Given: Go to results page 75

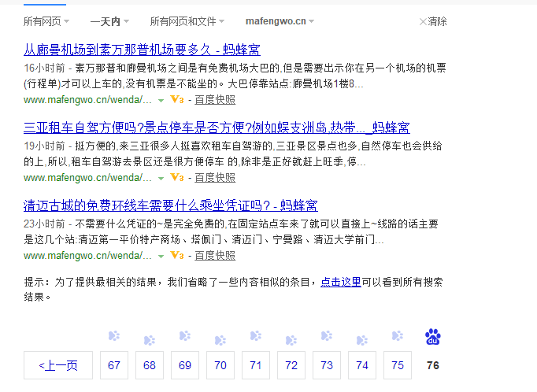Looking at the screenshot, I should tap(398, 365).
